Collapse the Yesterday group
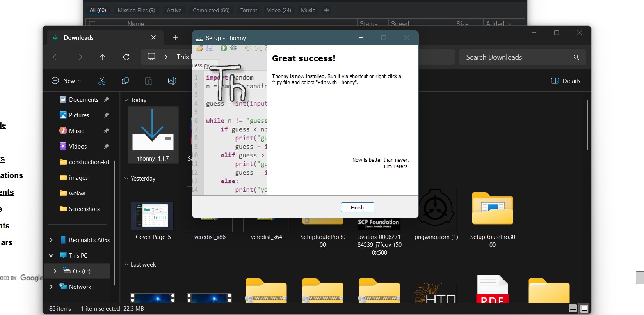The width and height of the screenshot is (644, 315). 126,179
